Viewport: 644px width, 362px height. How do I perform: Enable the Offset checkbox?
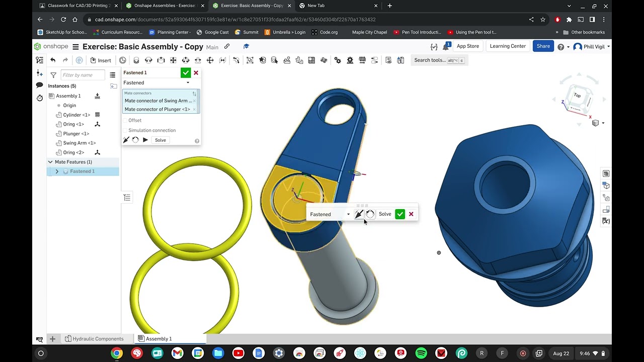pos(125,121)
